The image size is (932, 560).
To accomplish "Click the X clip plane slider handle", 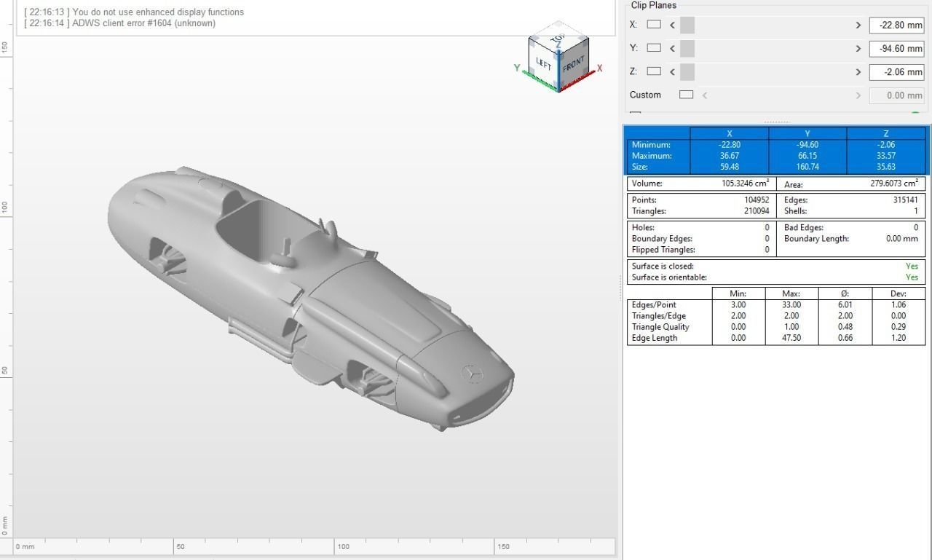I will click(687, 25).
